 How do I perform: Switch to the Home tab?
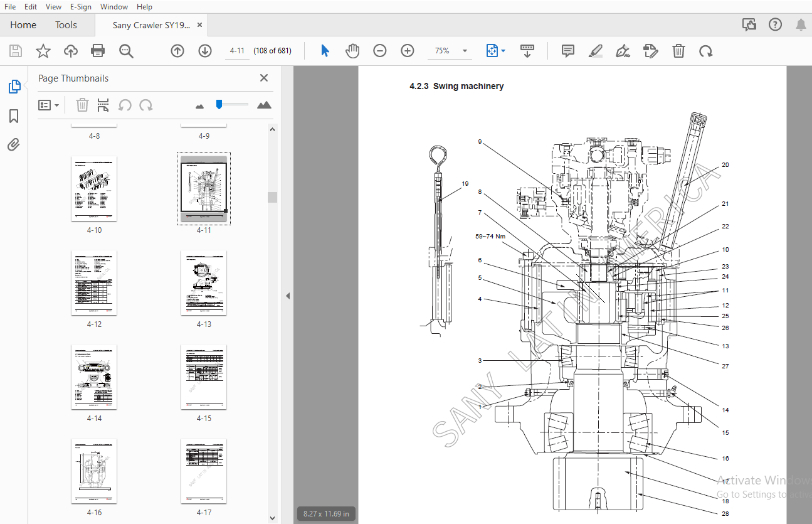click(x=23, y=25)
